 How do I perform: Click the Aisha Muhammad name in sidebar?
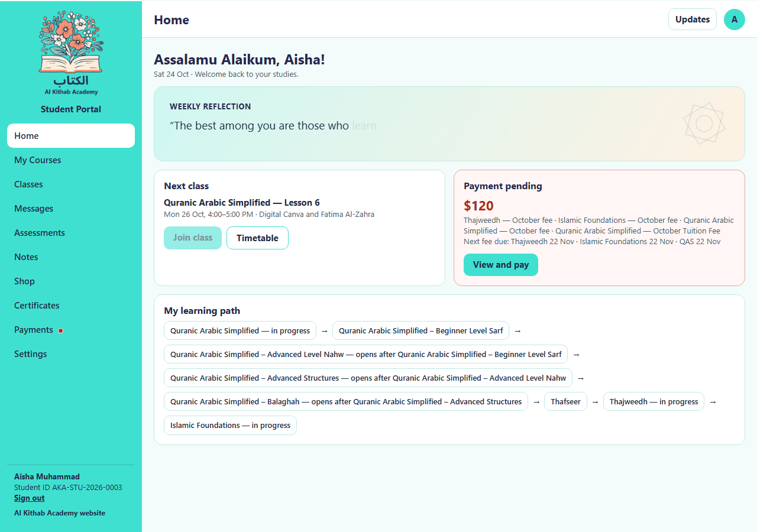pyautogui.click(x=47, y=477)
